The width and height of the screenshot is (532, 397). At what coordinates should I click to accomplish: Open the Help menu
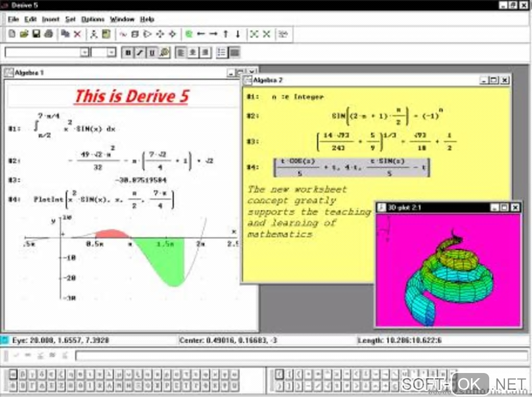pyautogui.click(x=147, y=19)
